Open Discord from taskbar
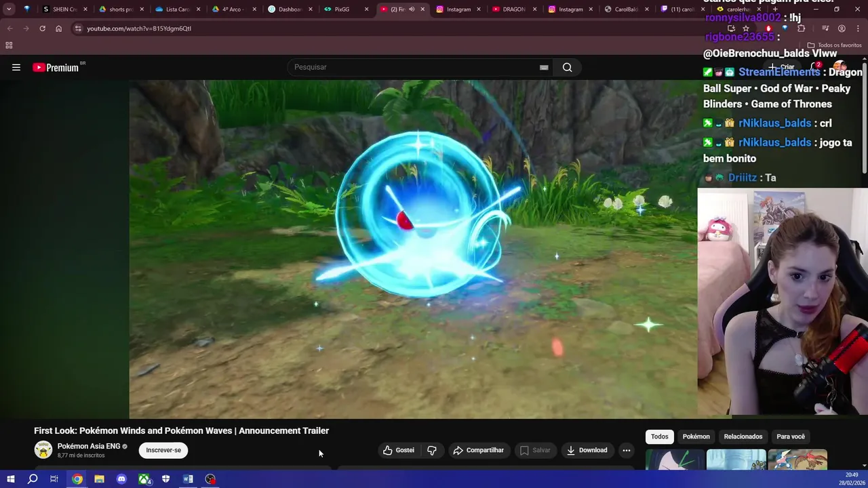Screen dimensions: 868x488 point(121,479)
